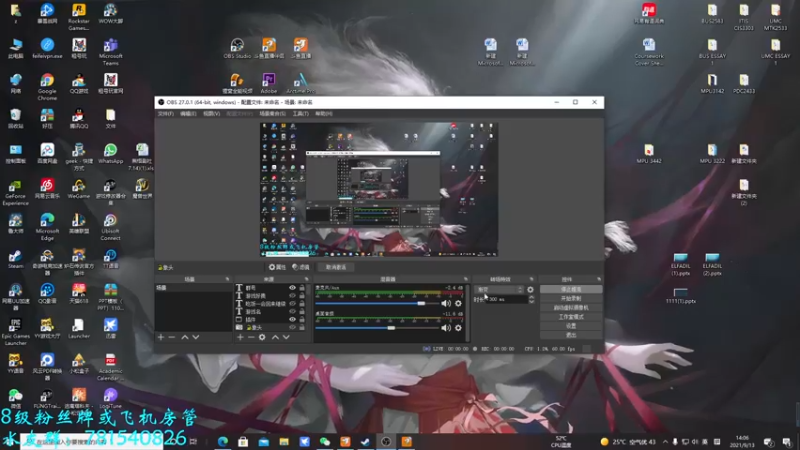
Task: Remove the selected scene with the minus icon
Action: [x=172, y=337]
